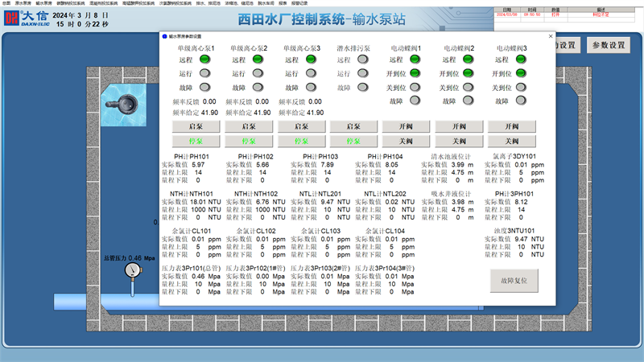
Task: Select the 报警记录 menu item
Action: click(x=299, y=3)
